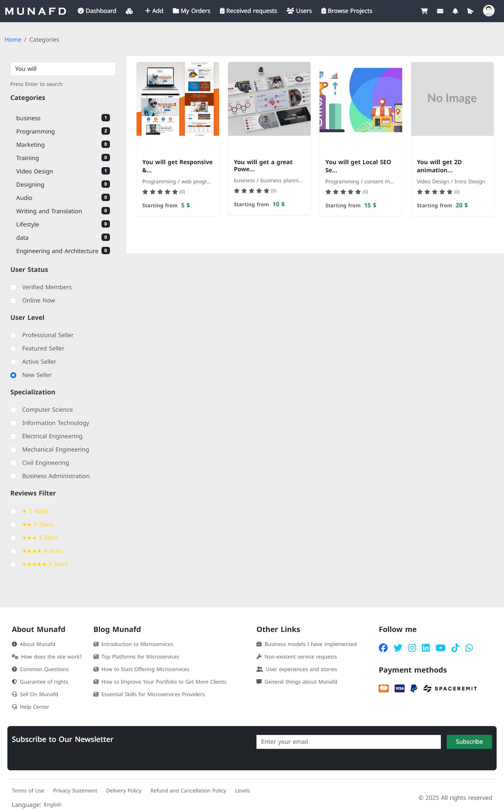Click the WhatsApp icon in footer

[469, 648]
